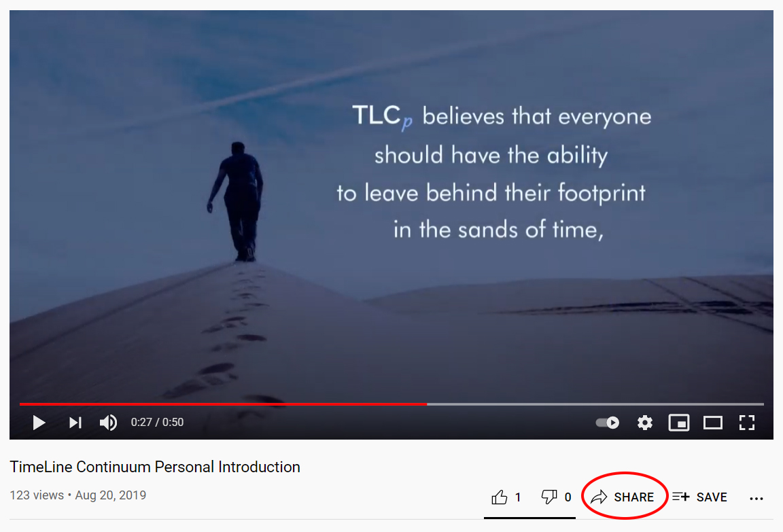Image resolution: width=783 pixels, height=532 pixels.
Task: Click the SAVE to playlist button
Action: pyautogui.click(x=699, y=497)
